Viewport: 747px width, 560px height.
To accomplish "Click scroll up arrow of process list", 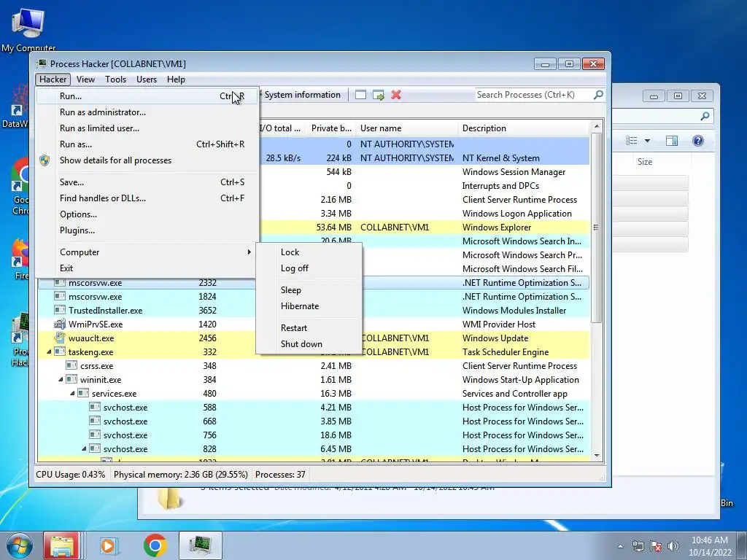I will coord(596,127).
